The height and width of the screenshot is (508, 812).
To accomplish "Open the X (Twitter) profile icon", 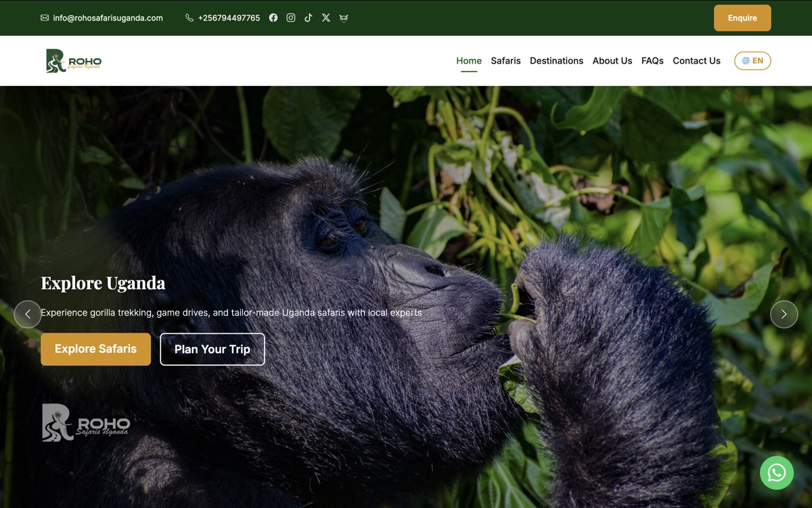I will point(326,18).
